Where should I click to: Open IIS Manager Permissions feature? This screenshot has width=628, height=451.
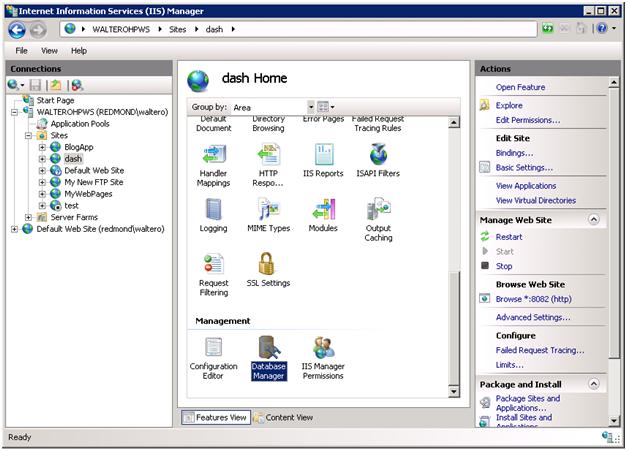pyautogui.click(x=323, y=358)
